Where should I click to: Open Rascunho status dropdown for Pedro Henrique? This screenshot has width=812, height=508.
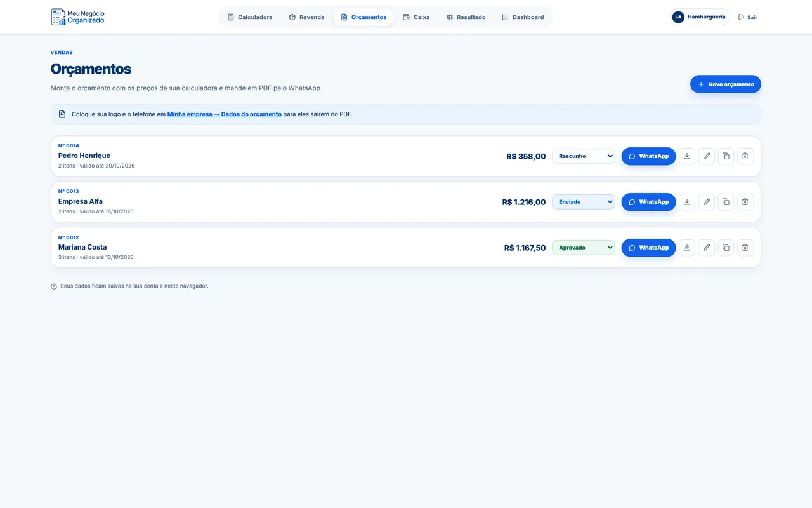(x=584, y=156)
